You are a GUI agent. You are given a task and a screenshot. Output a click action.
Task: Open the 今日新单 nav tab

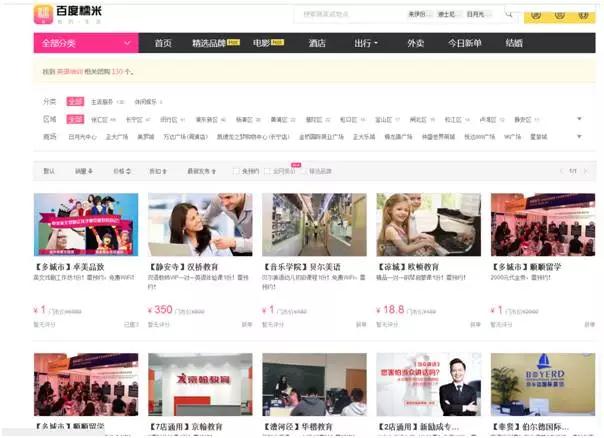point(465,43)
